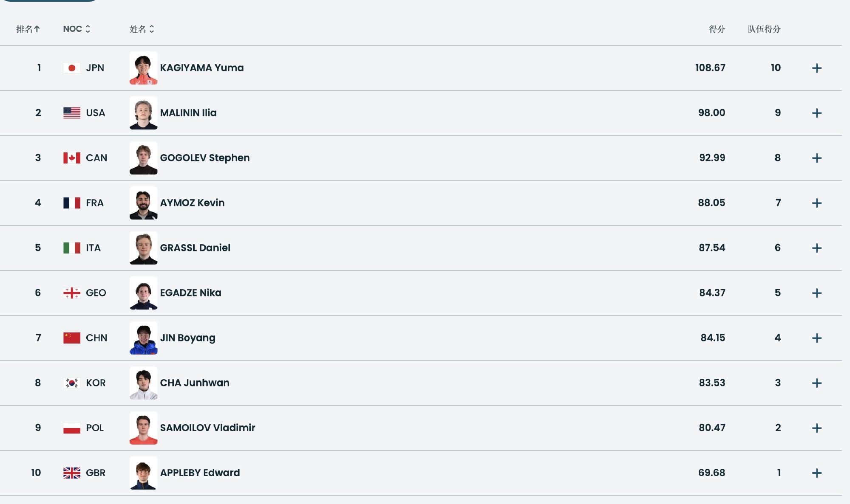Click the Georgia flag icon
Image resolution: width=850 pixels, height=504 pixels.
[x=72, y=293]
